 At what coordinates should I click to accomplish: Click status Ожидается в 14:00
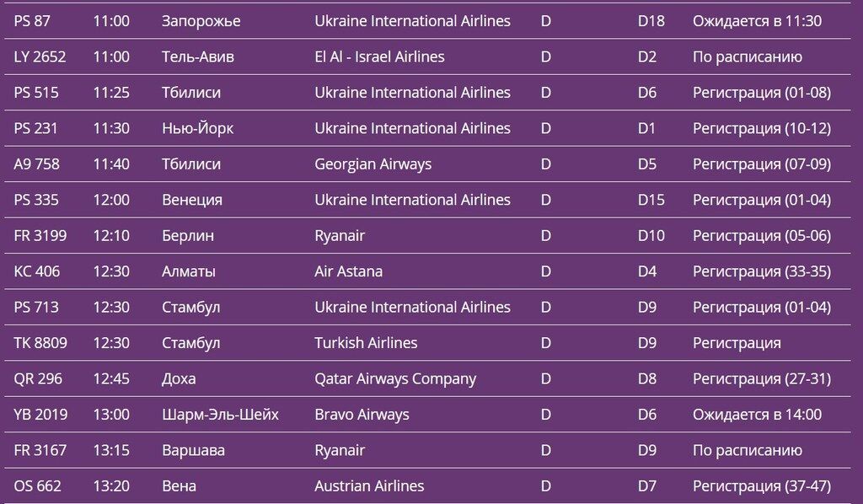tap(757, 415)
